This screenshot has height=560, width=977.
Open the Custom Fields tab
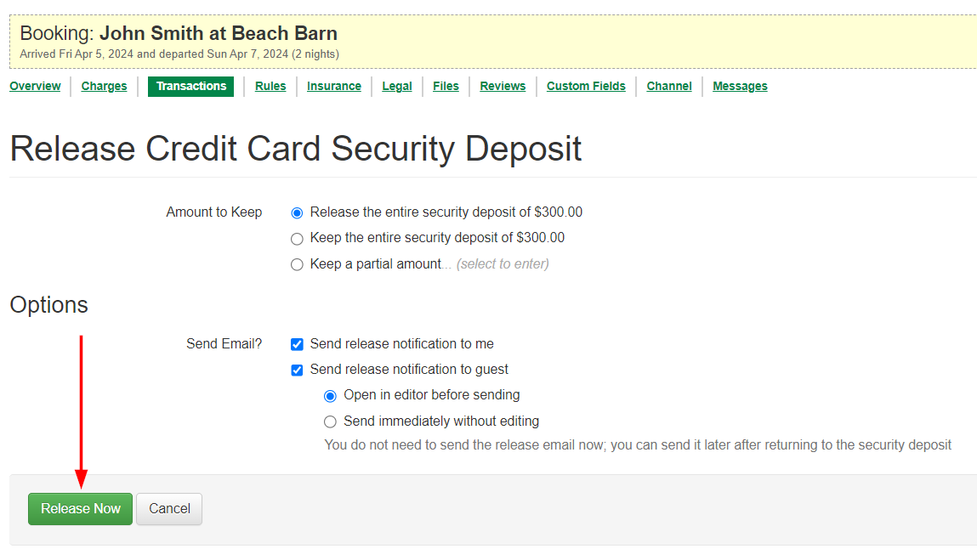click(586, 86)
